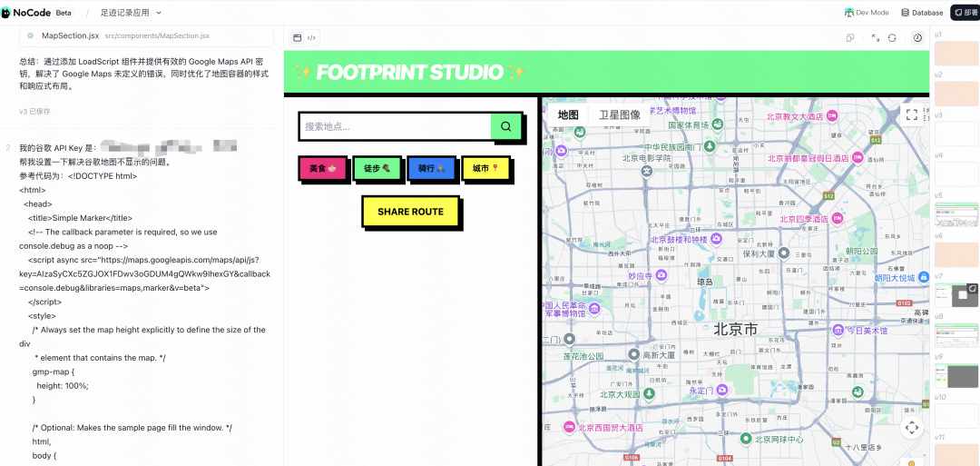
Task: Click the MapSection.jsx file gear icon
Action: (31, 35)
